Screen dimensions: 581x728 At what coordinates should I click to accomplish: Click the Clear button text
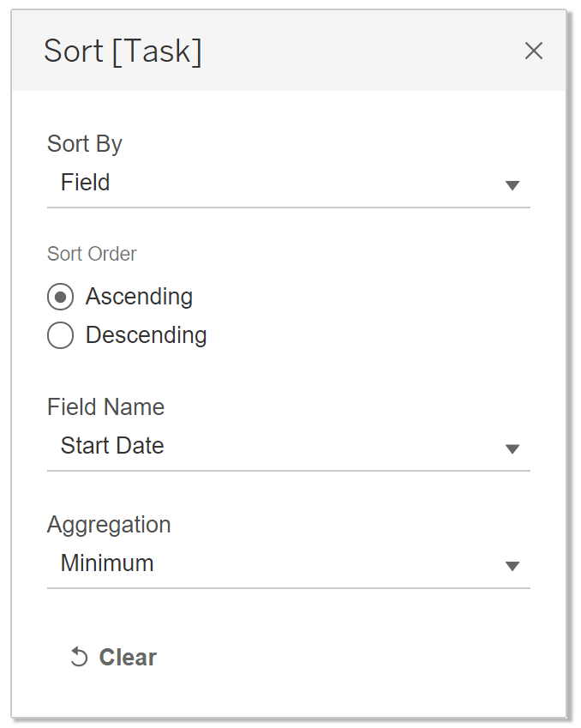128,657
